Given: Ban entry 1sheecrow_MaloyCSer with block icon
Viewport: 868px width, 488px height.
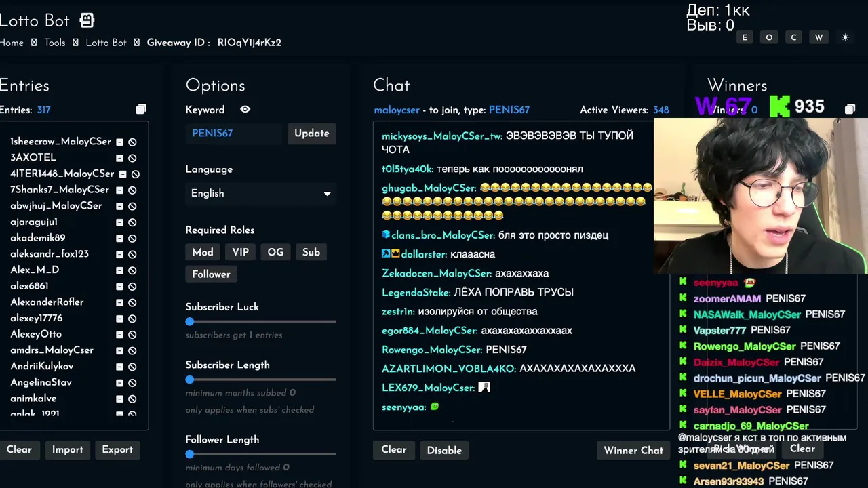Looking at the screenshot, I should (x=132, y=142).
